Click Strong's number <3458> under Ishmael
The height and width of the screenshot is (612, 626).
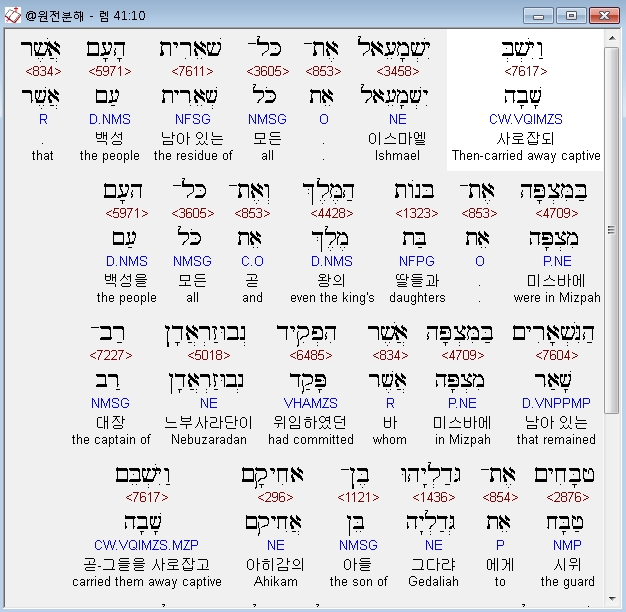tap(398, 71)
